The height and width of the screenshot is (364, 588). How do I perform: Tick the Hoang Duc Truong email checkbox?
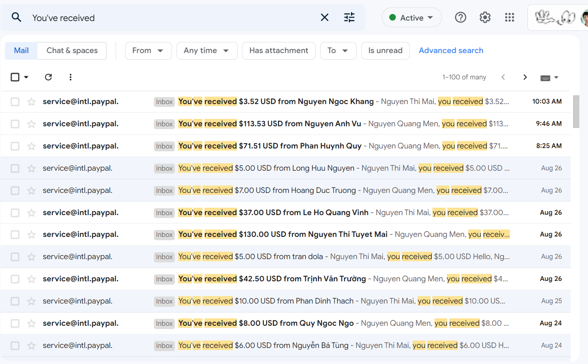15,190
